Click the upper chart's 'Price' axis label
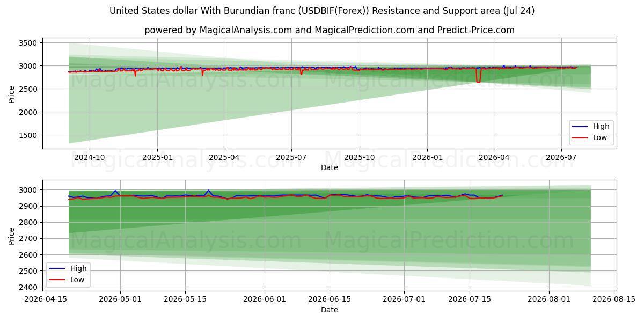644x322 pixels. (x=12, y=93)
